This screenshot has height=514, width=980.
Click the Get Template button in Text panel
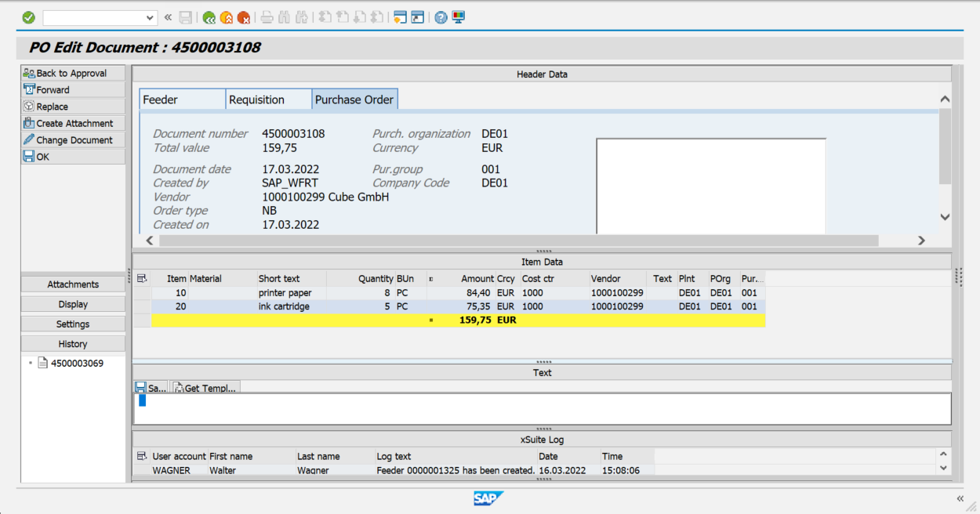point(205,387)
